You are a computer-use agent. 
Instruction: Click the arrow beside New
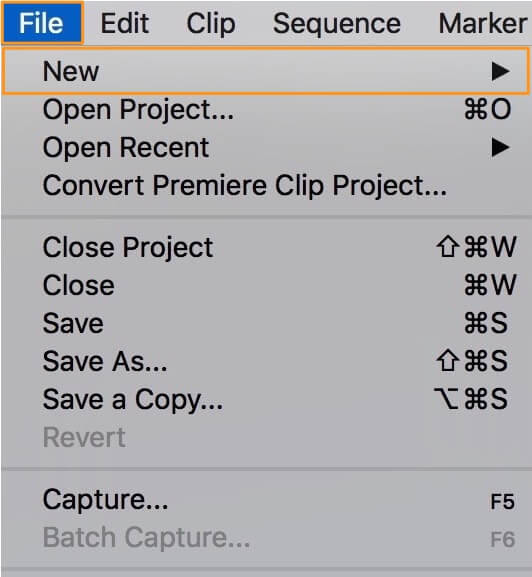point(500,71)
